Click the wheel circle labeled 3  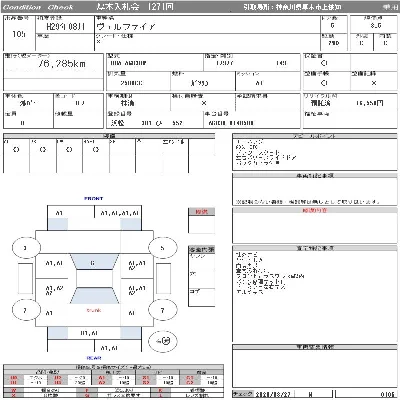point(26,248)
